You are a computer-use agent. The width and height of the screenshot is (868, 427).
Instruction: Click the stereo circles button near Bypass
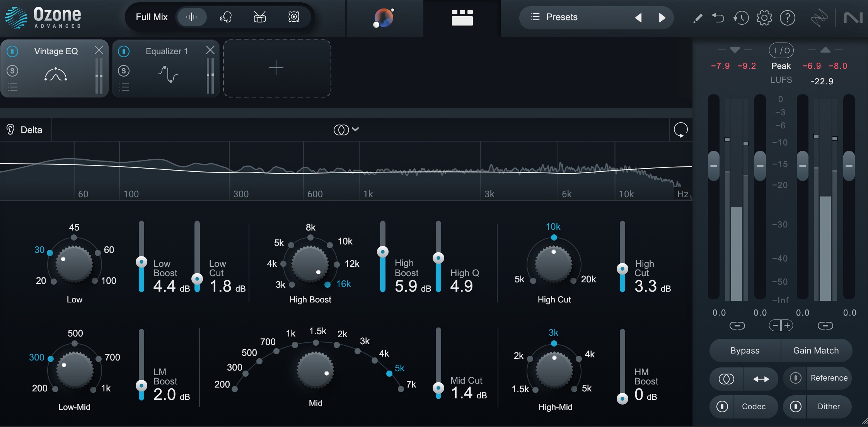pos(726,379)
